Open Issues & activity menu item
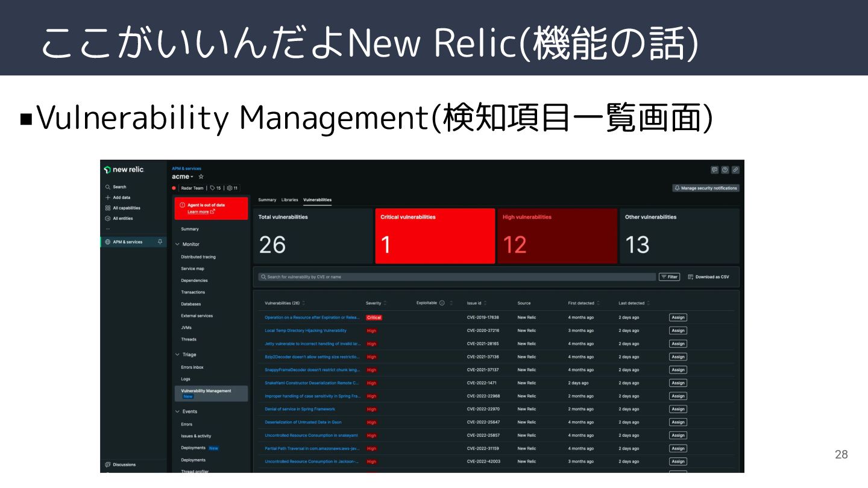868x488 pixels. click(196, 436)
